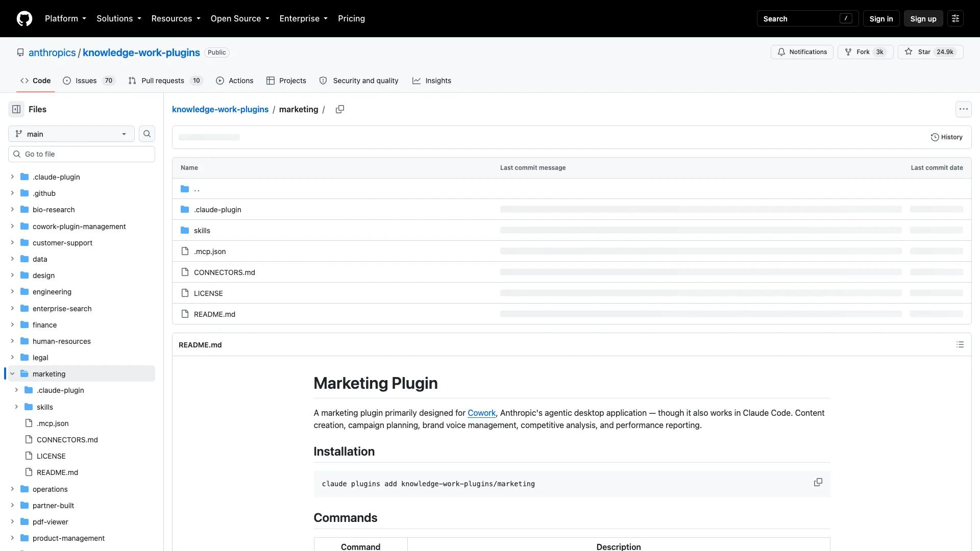Open the GitHub homepage logo
The image size is (980, 551).
(24, 18)
